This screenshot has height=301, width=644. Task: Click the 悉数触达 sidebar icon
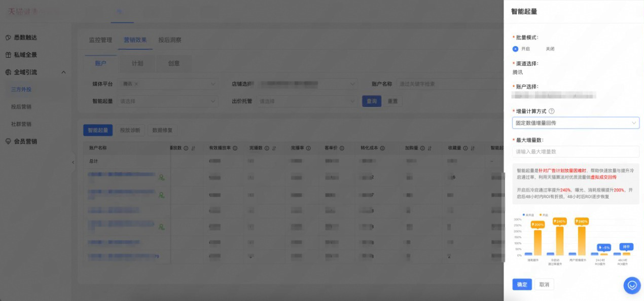click(x=8, y=37)
